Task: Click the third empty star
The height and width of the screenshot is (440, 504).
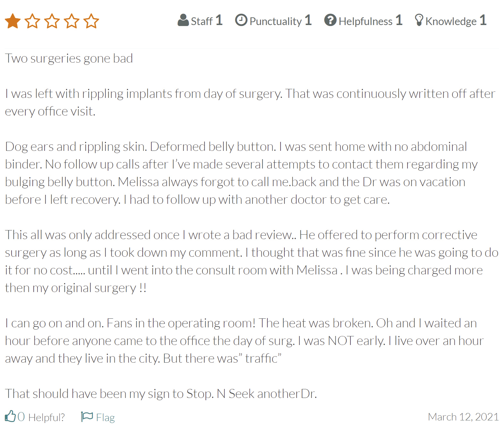Action: point(52,21)
